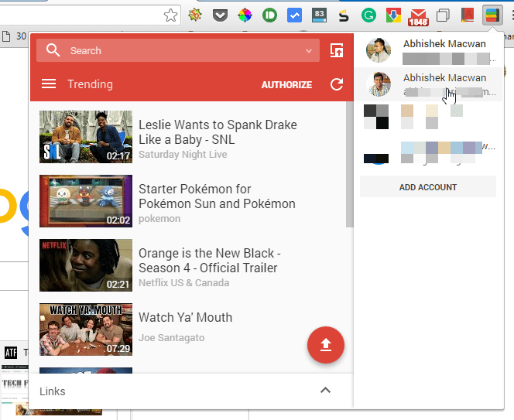Expand the Links panel chevron

pos(325,390)
